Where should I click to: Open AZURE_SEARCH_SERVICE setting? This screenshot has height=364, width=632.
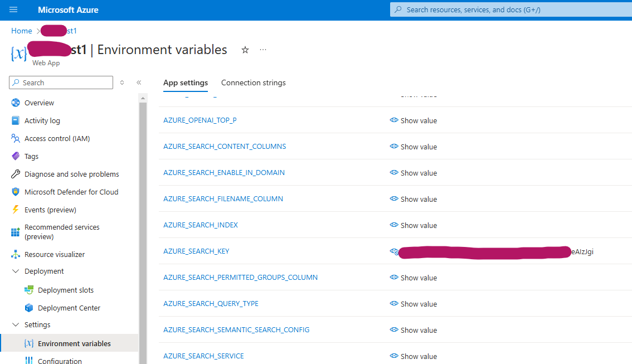coord(203,356)
